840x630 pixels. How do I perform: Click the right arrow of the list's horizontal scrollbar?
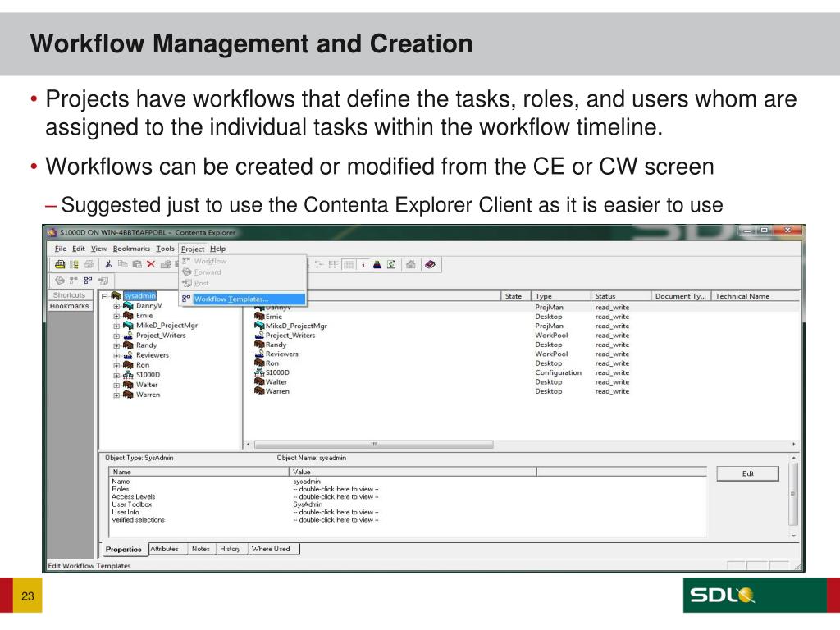(x=793, y=444)
